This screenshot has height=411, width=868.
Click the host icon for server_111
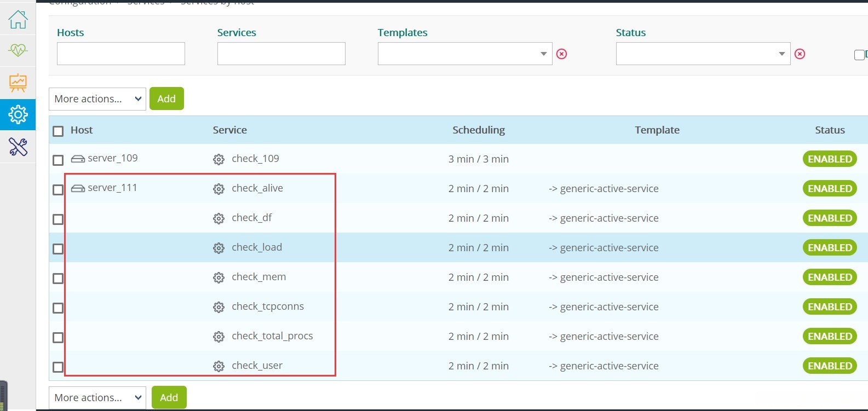tap(78, 188)
